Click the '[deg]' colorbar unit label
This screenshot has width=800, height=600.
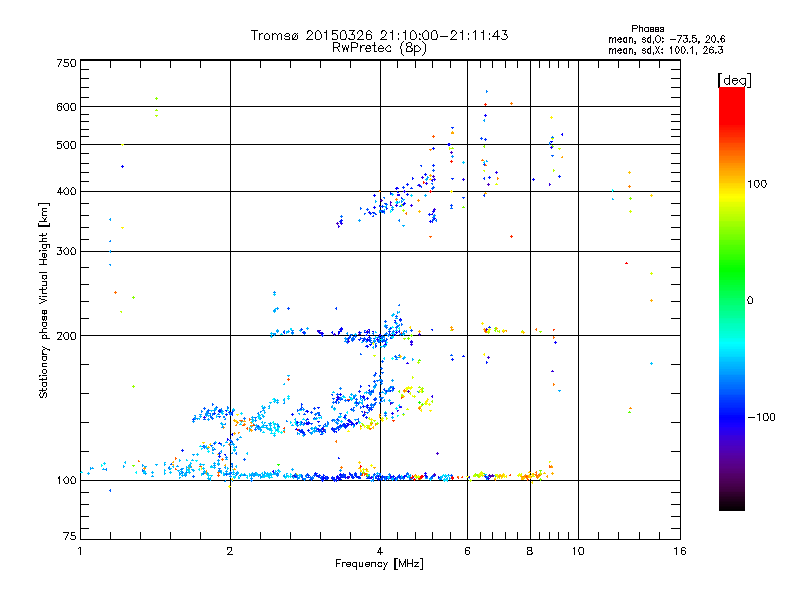point(734,80)
